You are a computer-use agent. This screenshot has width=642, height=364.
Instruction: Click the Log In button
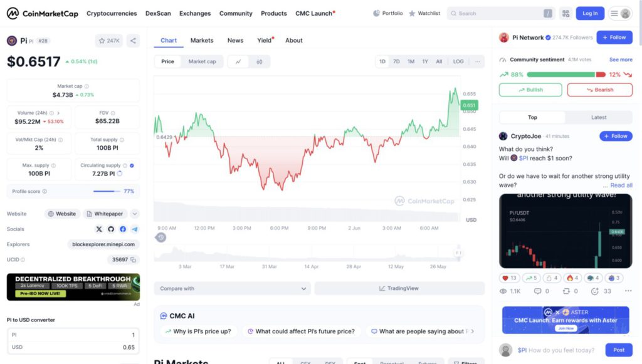tap(590, 14)
